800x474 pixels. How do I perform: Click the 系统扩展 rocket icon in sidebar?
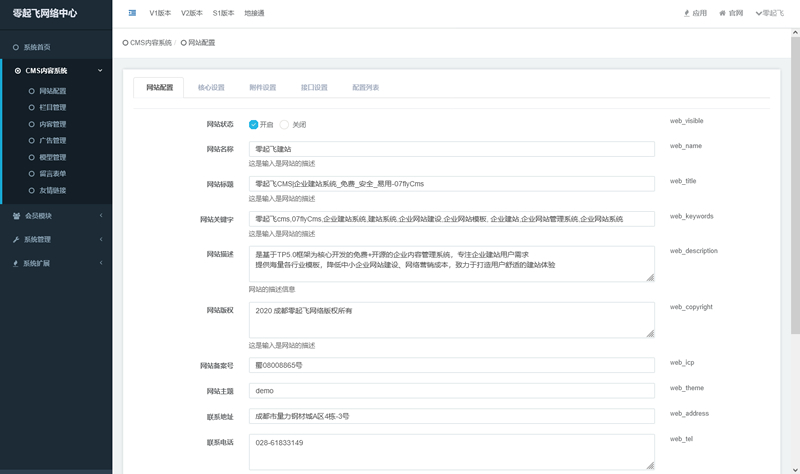click(x=16, y=263)
